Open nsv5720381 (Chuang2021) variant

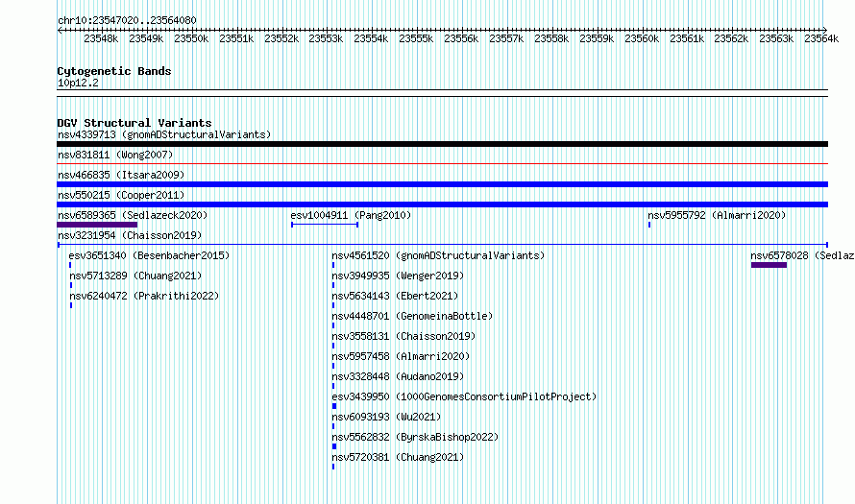[x=398, y=457]
